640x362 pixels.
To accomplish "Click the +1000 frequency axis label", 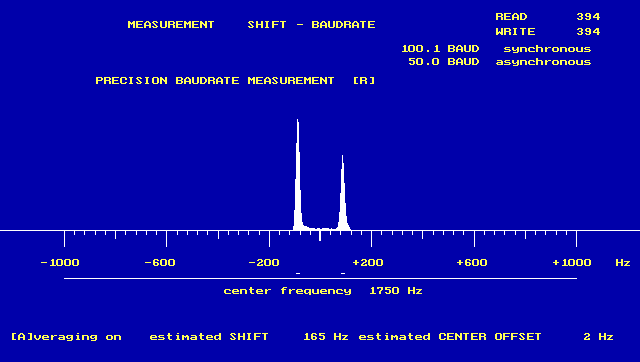I will (572, 262).
